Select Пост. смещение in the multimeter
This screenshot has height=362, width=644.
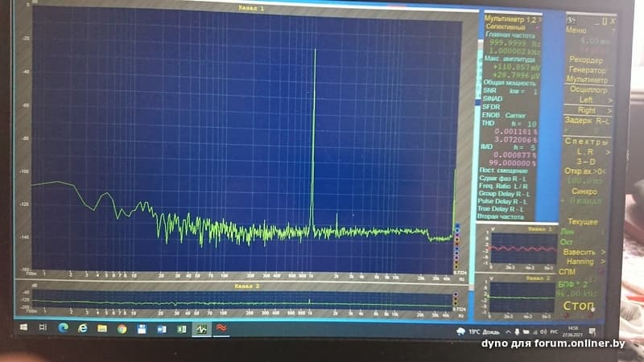point(504,171)
